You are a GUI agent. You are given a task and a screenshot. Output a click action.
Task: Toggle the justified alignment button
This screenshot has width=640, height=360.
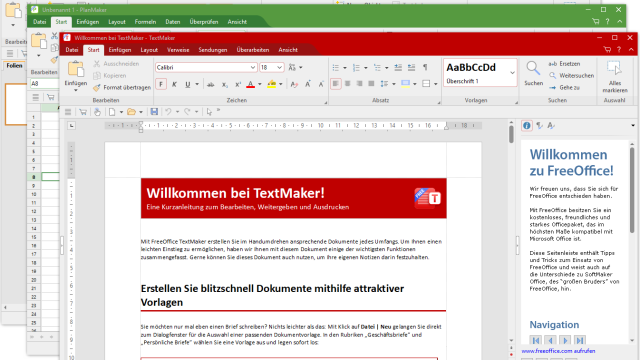tap(371, 84)
